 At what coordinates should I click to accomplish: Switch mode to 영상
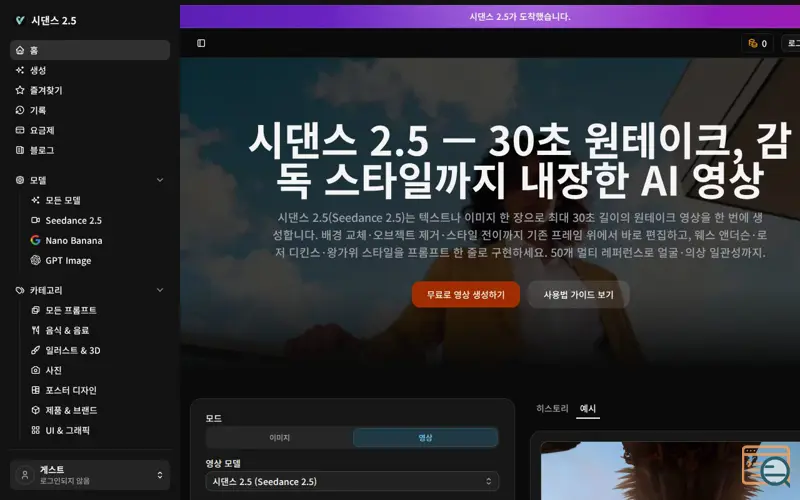(425, 438)
